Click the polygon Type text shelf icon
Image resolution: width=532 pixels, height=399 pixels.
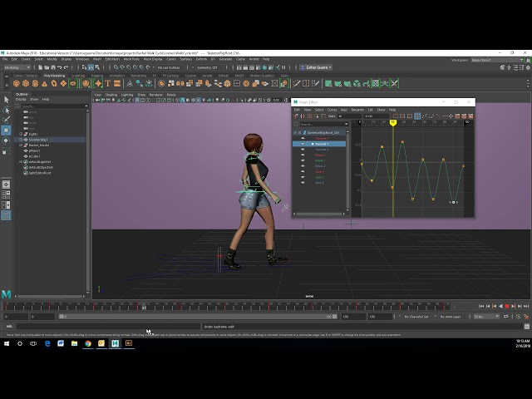(108, 83)
